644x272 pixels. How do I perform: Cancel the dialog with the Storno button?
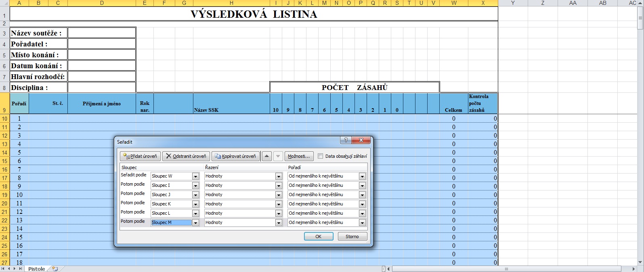pyautogui.click(x=352, y=236)
